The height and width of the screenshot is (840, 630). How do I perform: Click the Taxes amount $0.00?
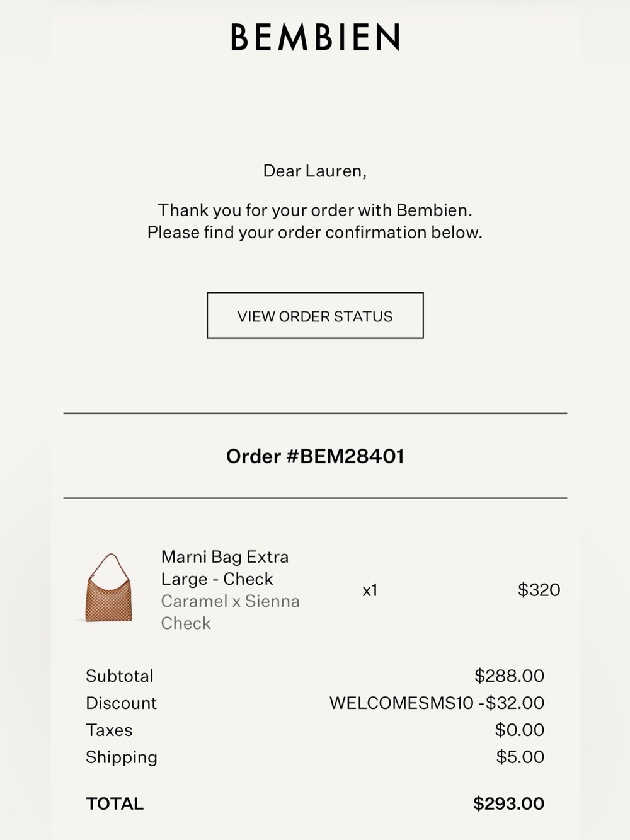coord(519,730)
